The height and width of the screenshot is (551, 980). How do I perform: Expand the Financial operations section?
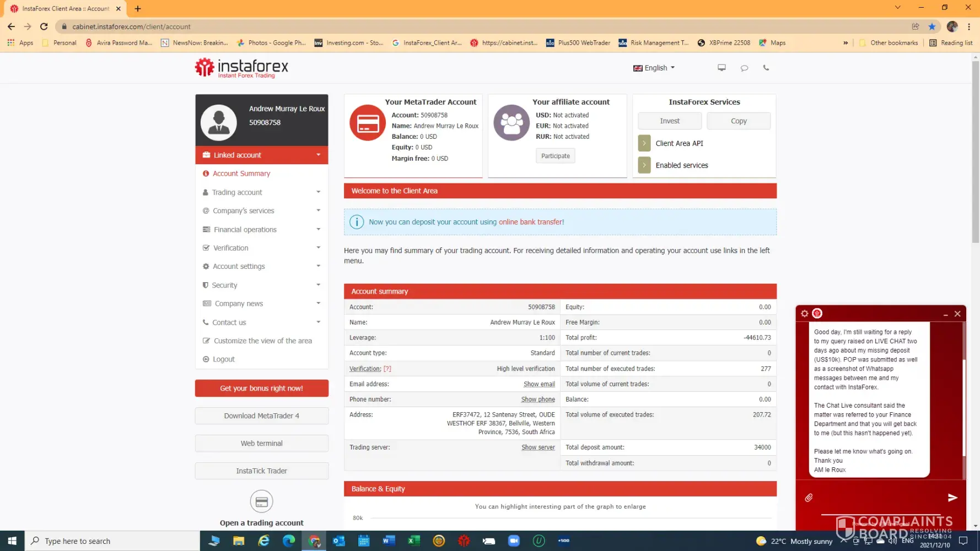[261, 230]
